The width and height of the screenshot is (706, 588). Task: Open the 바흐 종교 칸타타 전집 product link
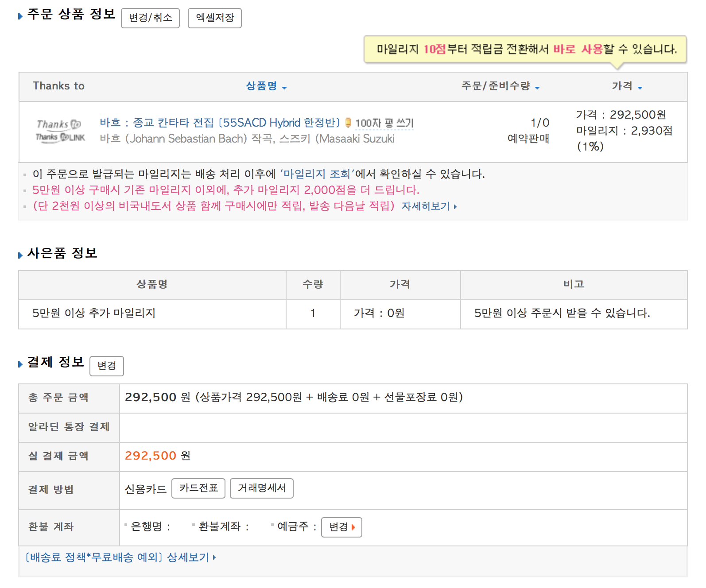(x=219, y=123)
